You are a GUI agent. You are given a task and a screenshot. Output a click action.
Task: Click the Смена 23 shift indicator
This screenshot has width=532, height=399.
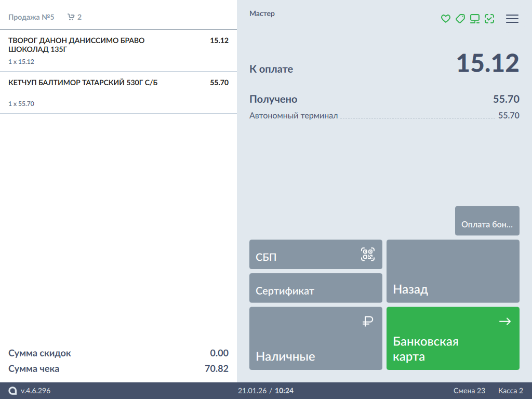[x=469, y=391]
